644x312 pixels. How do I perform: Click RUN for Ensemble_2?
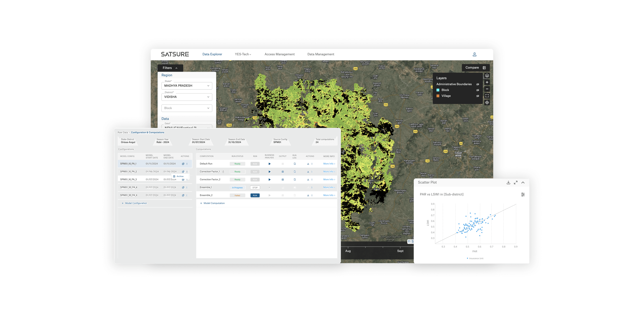click(x=255, y=195)
